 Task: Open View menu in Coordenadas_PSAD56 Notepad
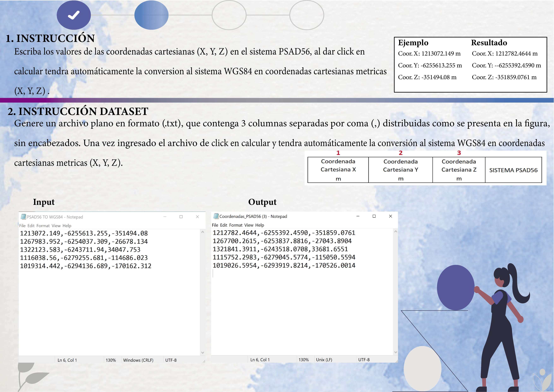[x=249, y=225]
